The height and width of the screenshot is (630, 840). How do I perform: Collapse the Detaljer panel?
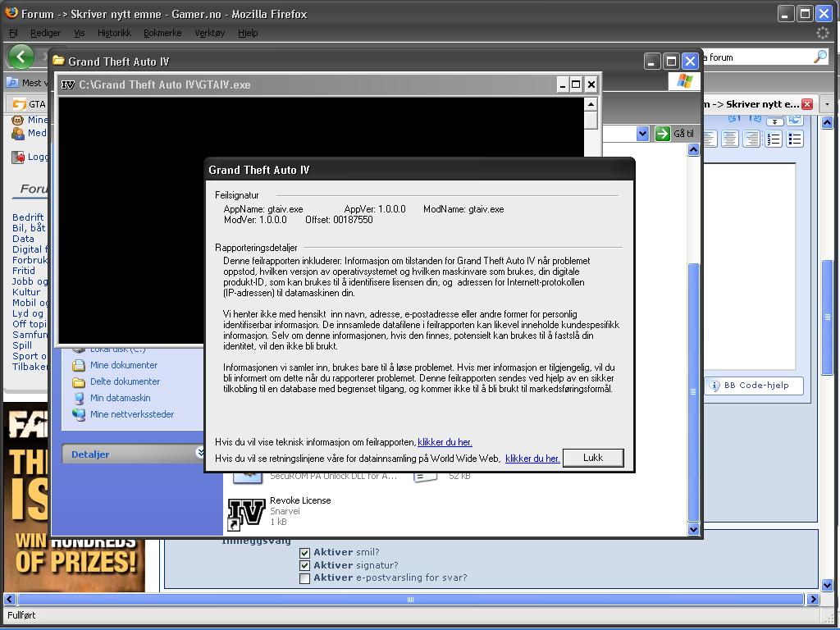pyautogui.click(x=200, y=453)
